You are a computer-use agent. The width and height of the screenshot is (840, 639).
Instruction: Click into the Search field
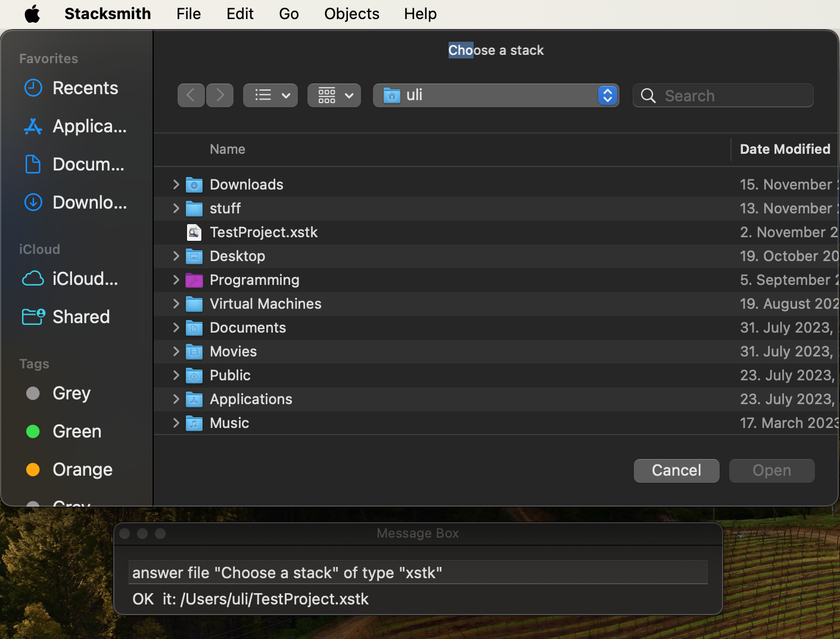(723, 95)
